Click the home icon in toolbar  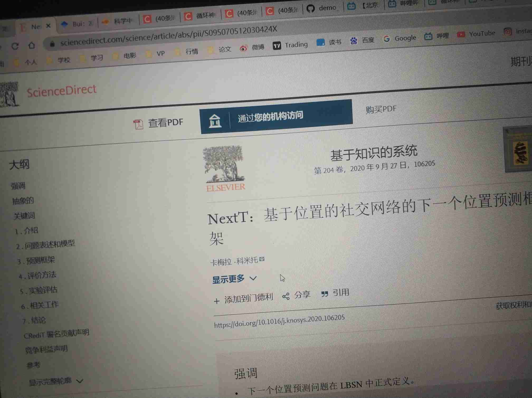tap(32, 45)
